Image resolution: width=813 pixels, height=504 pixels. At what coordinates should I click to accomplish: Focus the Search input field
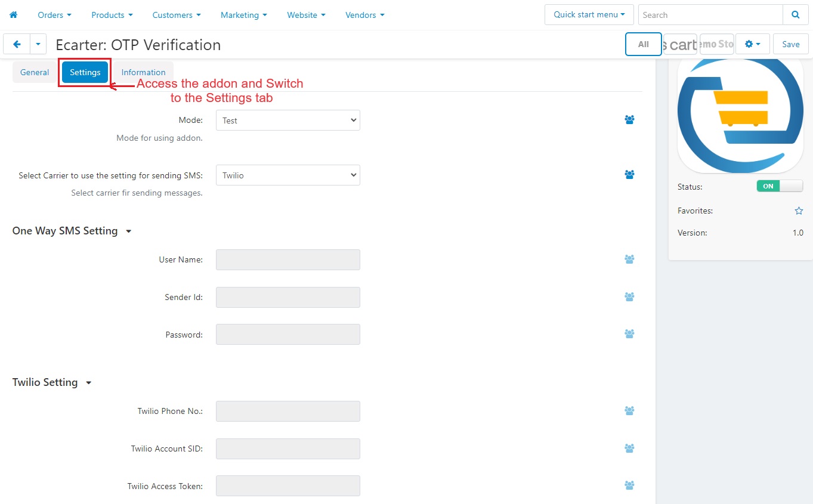click(710, 15)
